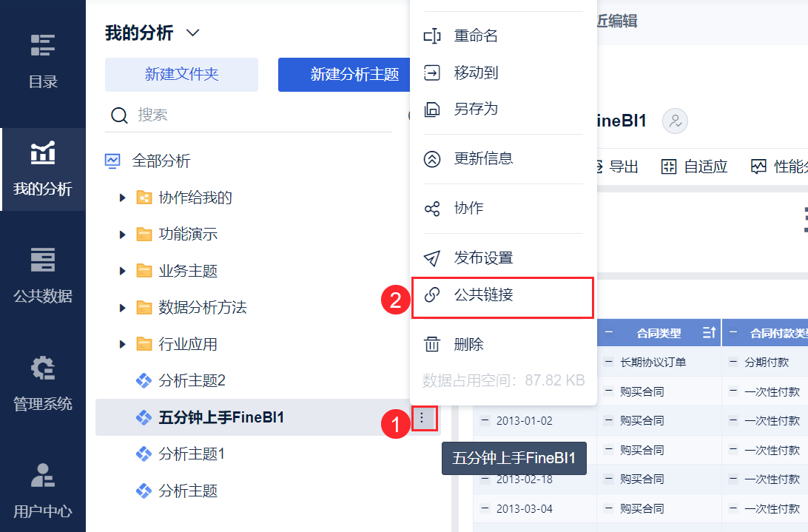Go to 公共数据 in sidebar
The image size is (808, 532).
pos(43,275)
